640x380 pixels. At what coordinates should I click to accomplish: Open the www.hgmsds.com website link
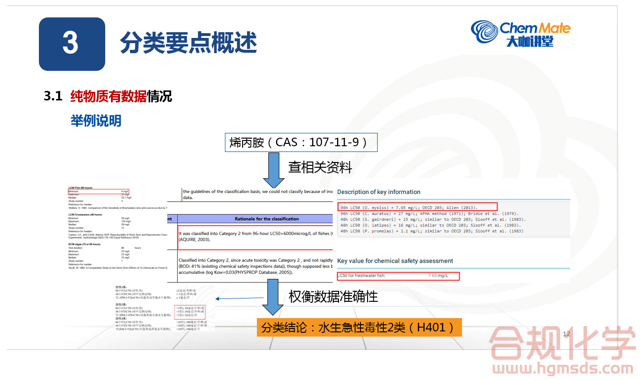pos(563,368)
